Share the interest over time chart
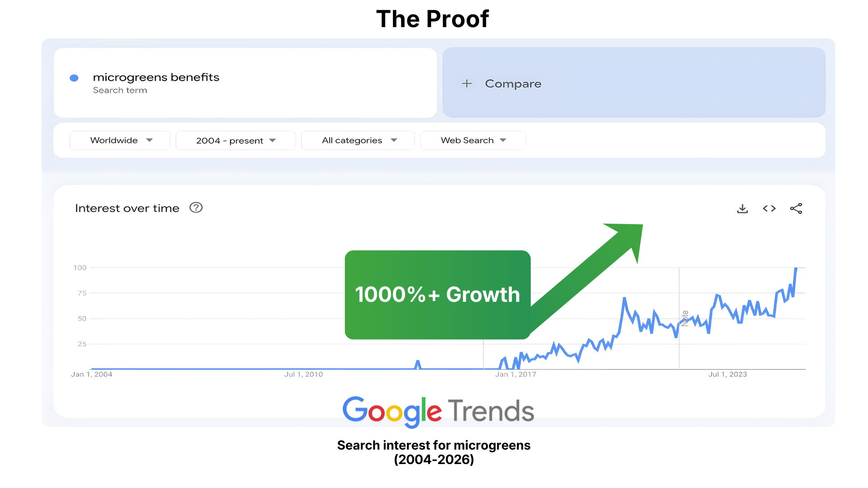Screen dimensions: 868x488 pyautogui.click(x=796, y=208)
